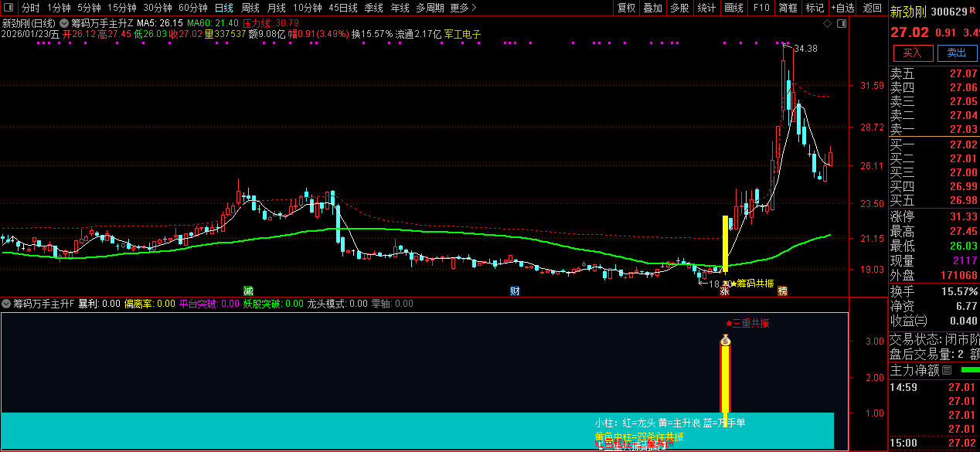Click the 复权 toolbar button
Image resolution: width=980 pixels, height=452 pixels.
625,8
